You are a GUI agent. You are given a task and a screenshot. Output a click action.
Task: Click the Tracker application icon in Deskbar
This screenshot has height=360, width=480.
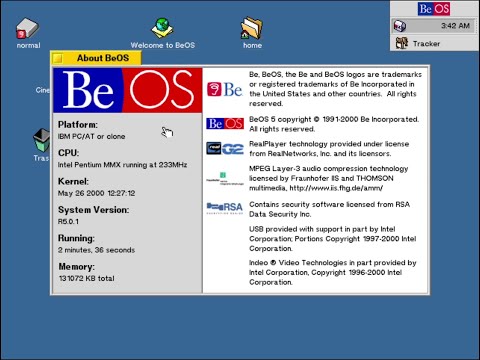click(x=402, y=43)
